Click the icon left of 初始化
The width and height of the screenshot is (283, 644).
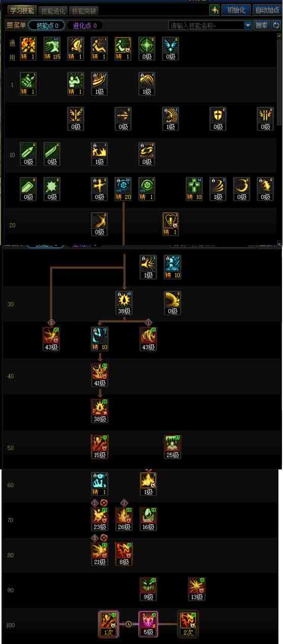214,10
